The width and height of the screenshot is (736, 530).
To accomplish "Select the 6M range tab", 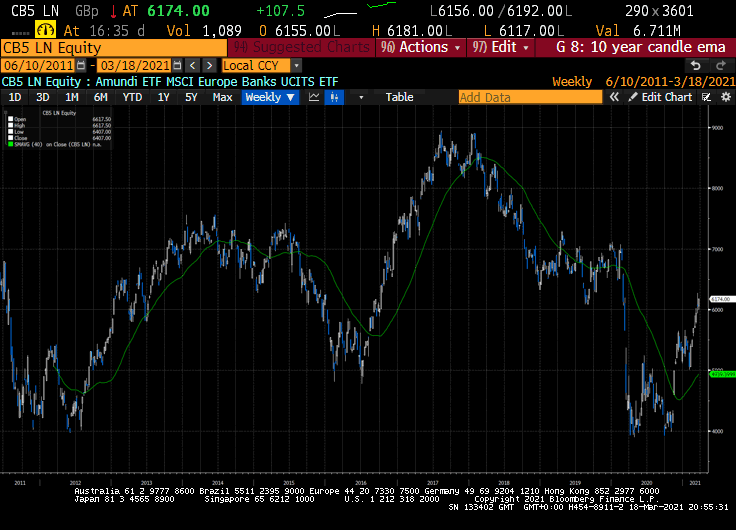I will [x=100, y=97].
